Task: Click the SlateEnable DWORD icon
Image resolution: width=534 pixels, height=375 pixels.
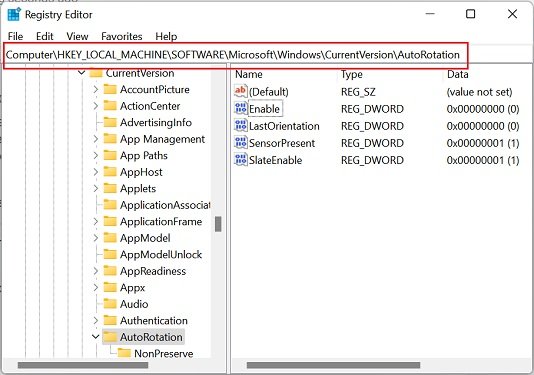Action: coord(241,160)
